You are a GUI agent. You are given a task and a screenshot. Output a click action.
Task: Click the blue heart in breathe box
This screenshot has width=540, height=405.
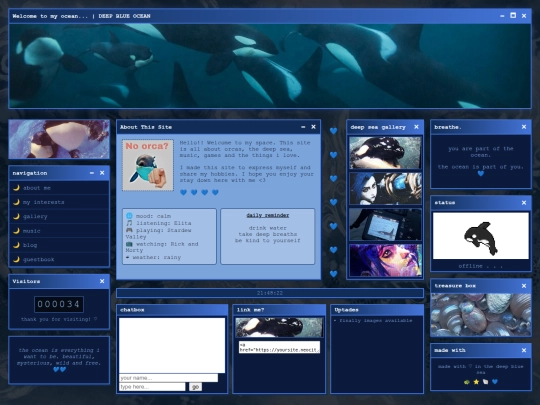(x=481, y=174)
